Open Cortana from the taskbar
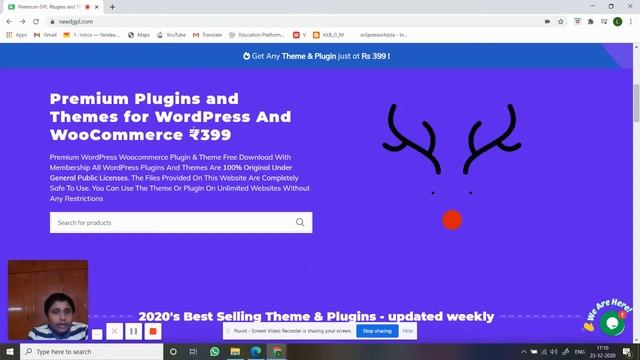 (173, 351)
